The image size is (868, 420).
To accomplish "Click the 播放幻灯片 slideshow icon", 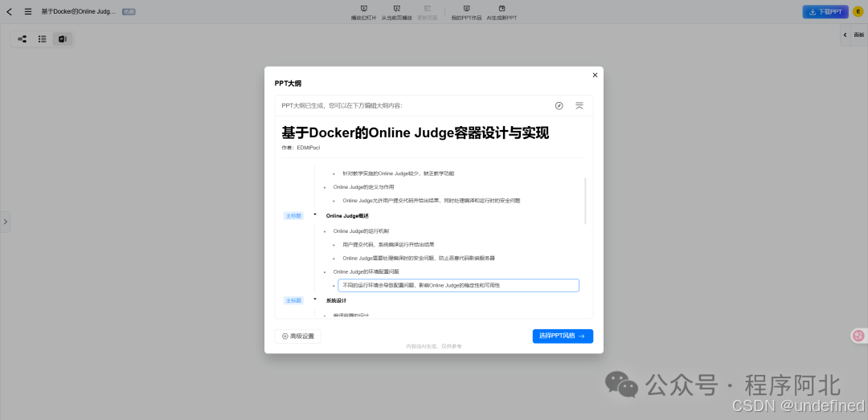I will coord(364,9).
